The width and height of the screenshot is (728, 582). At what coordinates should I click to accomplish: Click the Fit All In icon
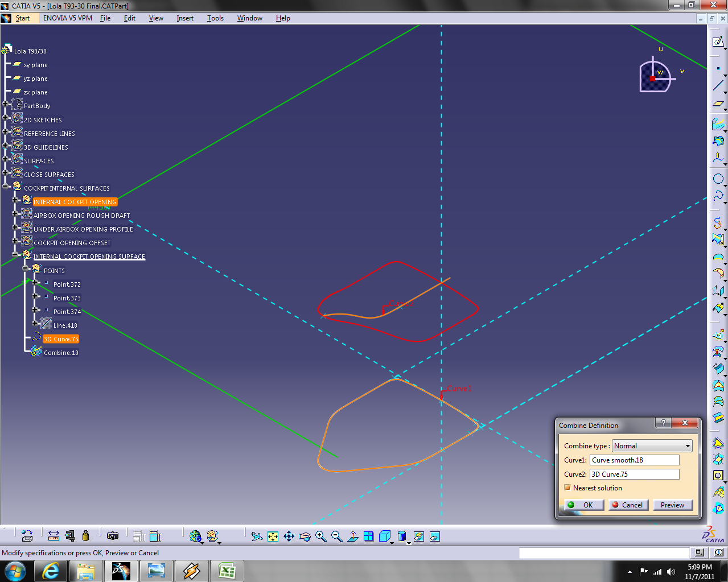point(273,536)
